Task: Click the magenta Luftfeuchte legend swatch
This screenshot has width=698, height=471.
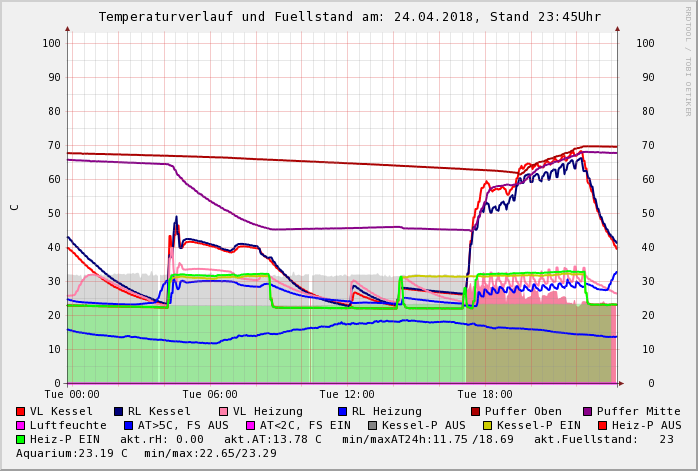Action: point(21,425)
